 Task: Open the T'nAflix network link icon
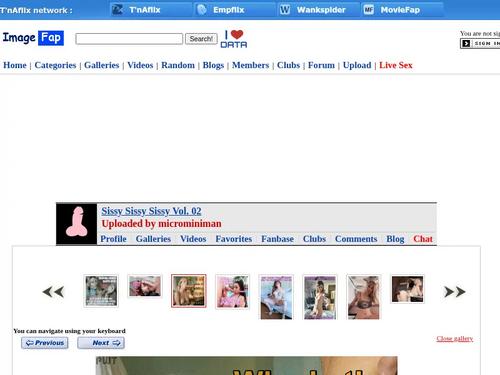tap(118, 10)
